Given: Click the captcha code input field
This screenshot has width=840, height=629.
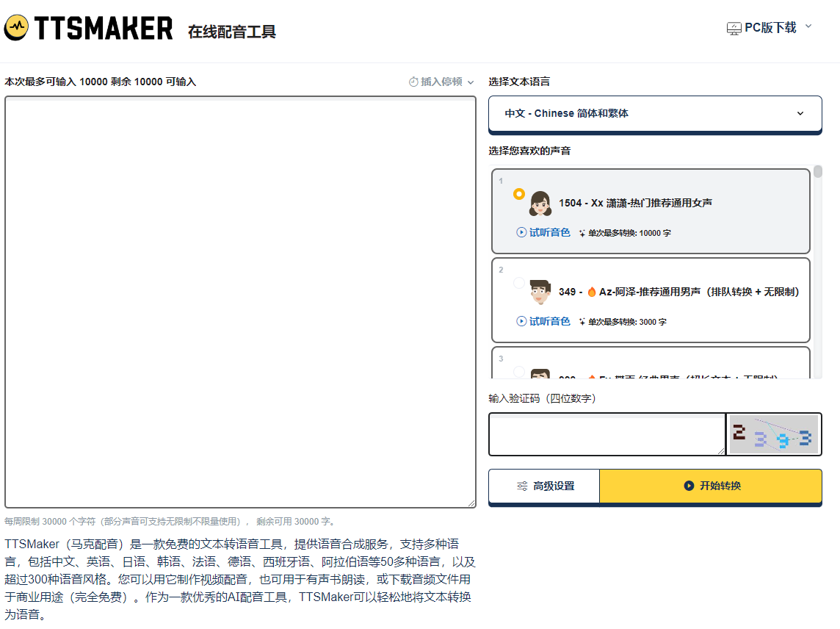Looking at the screenshot, I should (607, 434).
